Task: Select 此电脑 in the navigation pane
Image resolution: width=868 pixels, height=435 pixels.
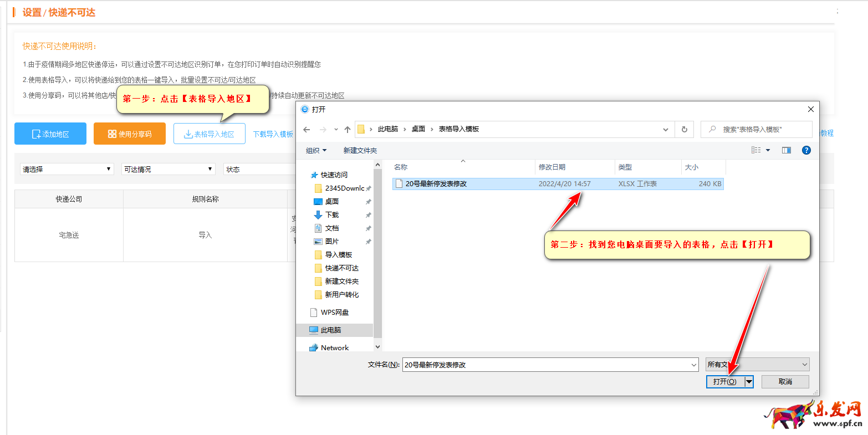Action: (331, 330)
